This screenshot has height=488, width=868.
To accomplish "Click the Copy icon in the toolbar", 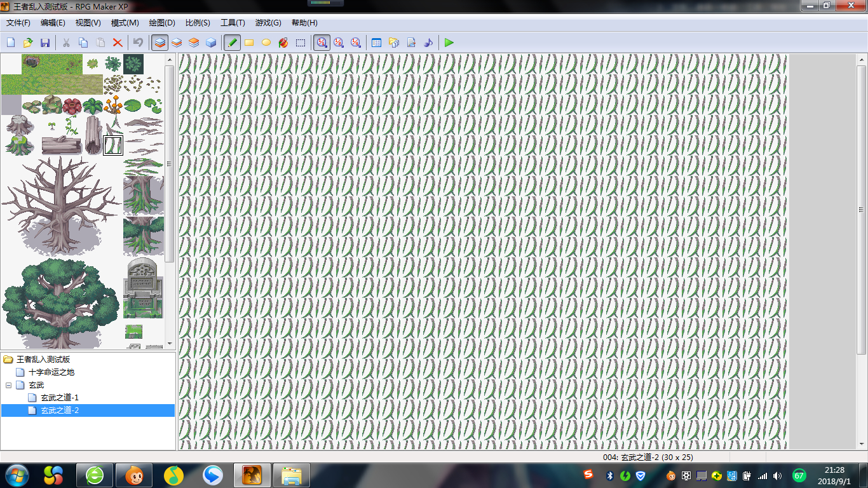I will click(x=83, y=43).
